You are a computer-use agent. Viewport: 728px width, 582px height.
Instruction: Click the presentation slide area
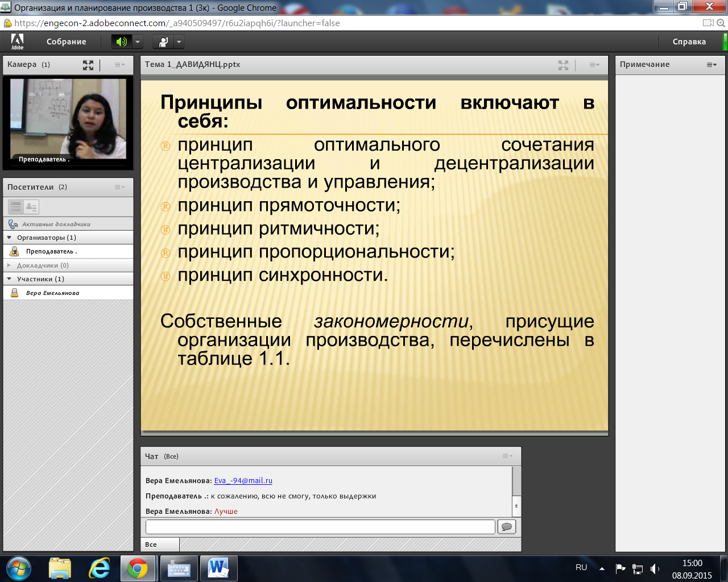[374, 256]
